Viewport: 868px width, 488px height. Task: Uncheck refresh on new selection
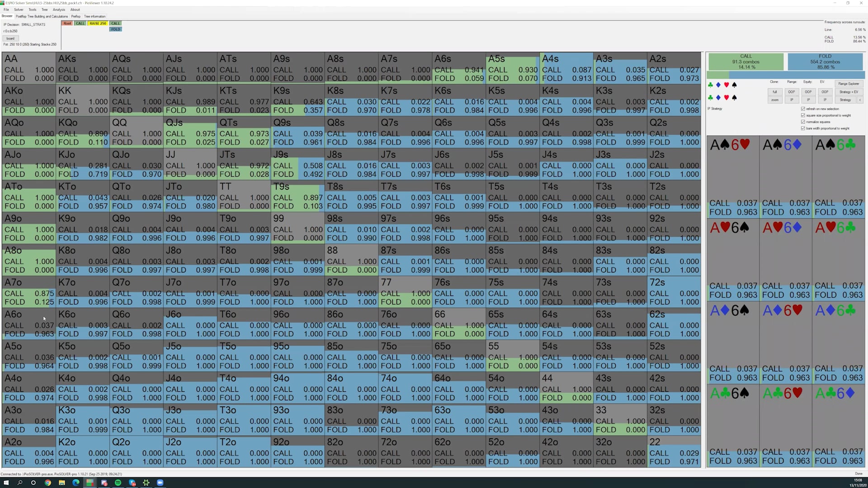point(803,109)
